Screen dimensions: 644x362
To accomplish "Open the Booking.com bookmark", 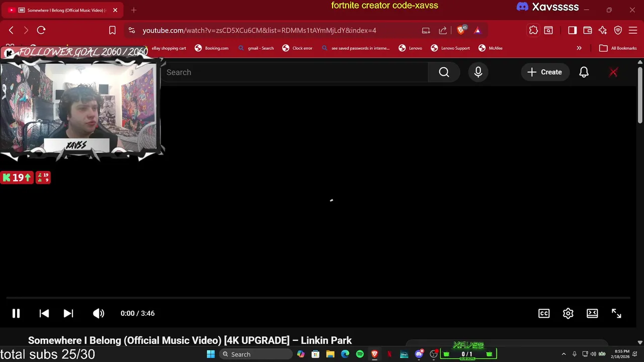I will [x=212, y=48].
